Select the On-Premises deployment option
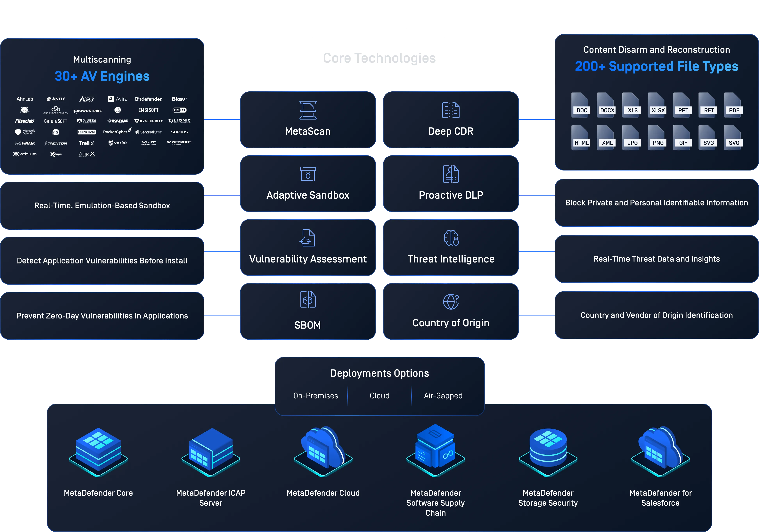Viewport: 759px width, 532px height. point(315,396)
